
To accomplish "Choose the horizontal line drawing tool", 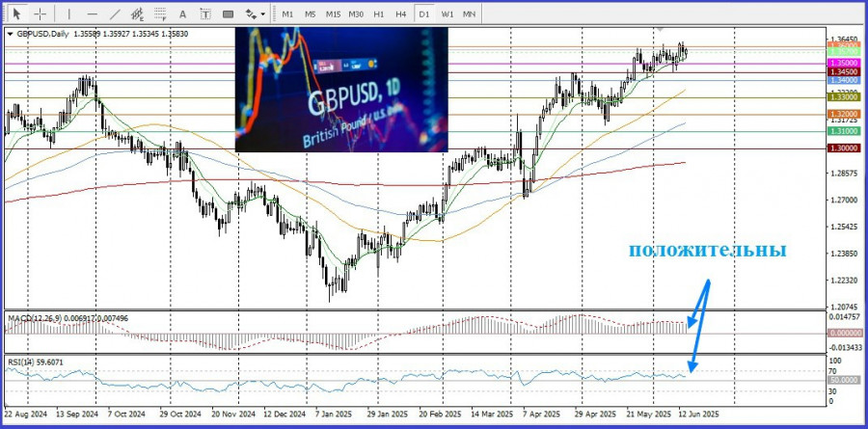I will (x=93, y=13).
